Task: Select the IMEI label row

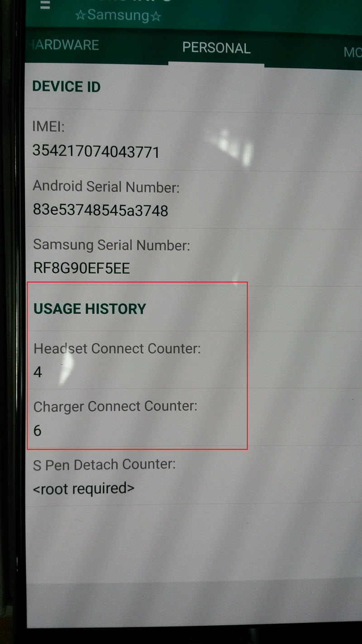Action: (49, 126)
